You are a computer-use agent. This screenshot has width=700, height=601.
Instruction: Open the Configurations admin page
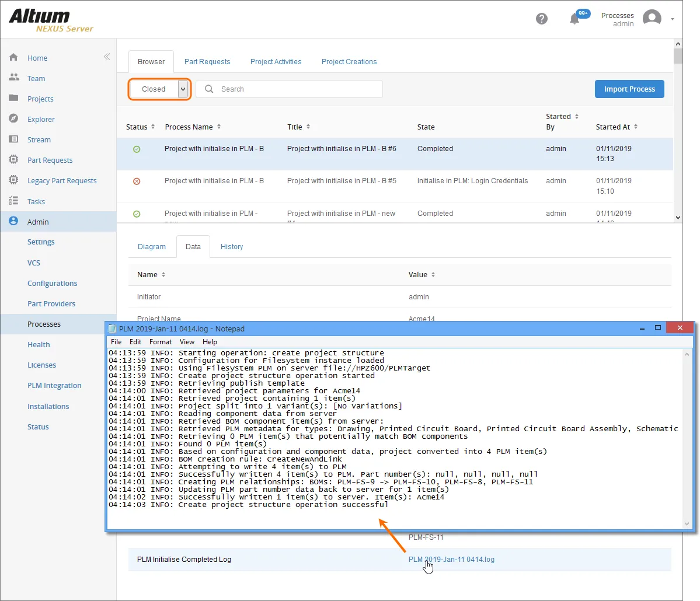click(x=52, y=284)
